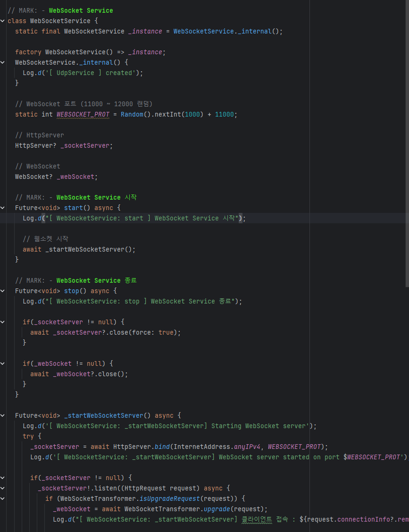Click the isUpgradeRequest method name

click(x=169, y=498)
